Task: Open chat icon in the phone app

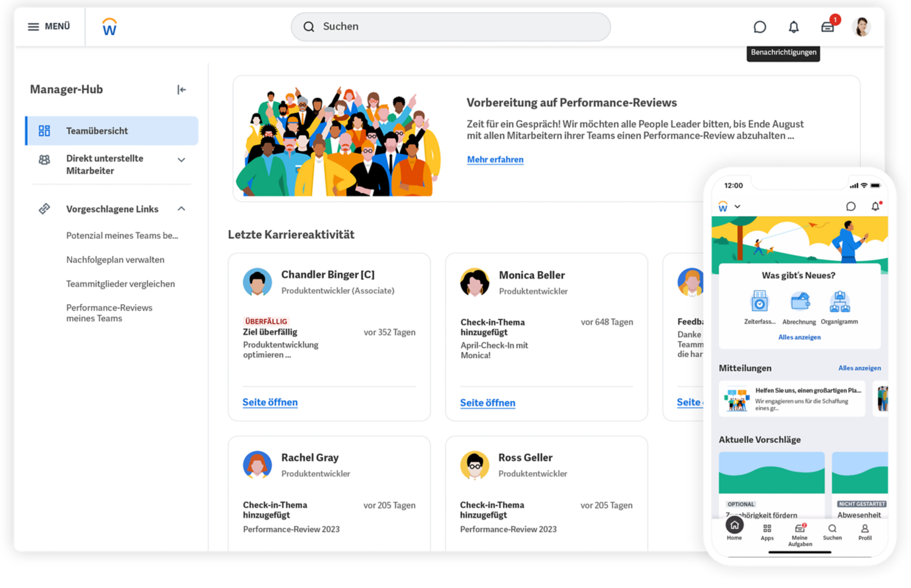Action: (851, 207)
